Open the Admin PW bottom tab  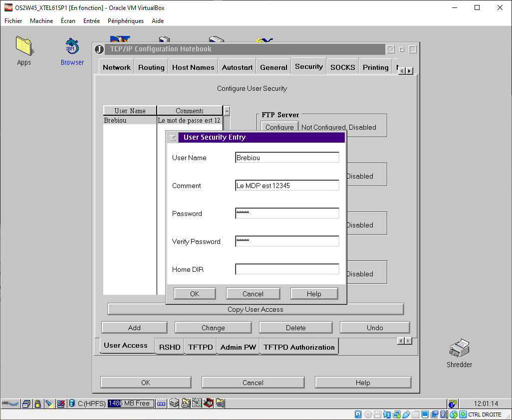coord(238,347)
